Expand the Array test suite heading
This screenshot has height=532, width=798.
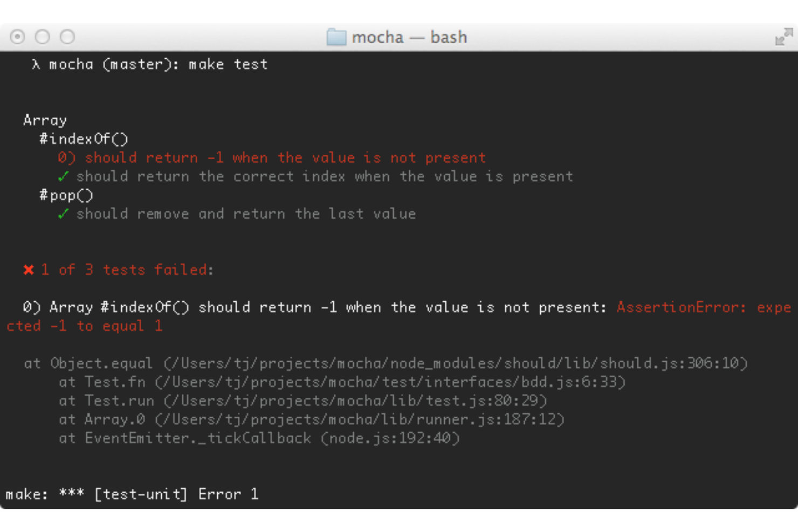[45, 120]
